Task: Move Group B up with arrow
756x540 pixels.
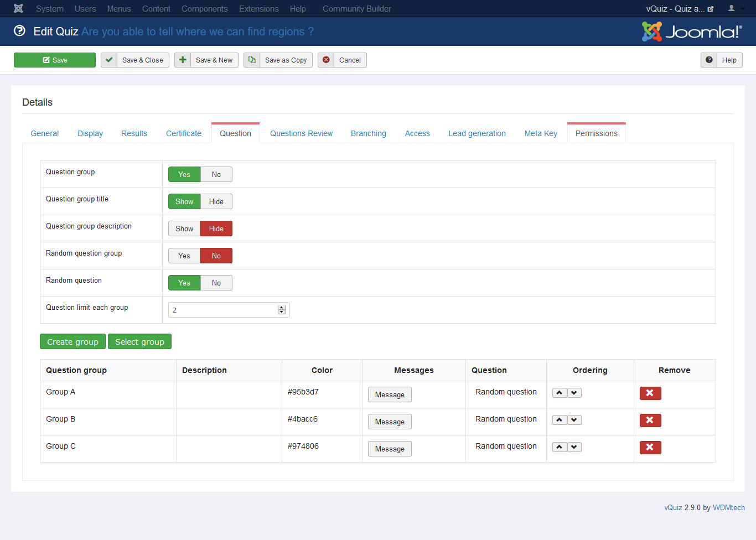Action: 560,420
